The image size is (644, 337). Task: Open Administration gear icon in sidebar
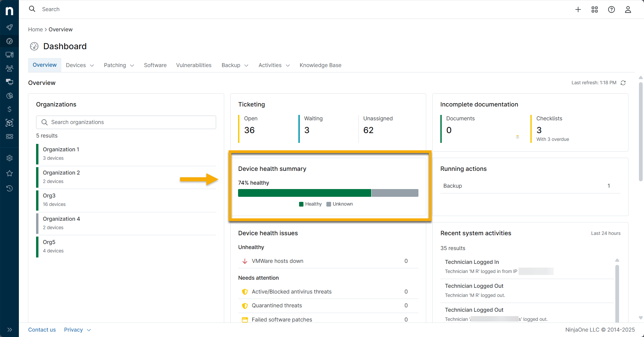coord(9,158)
